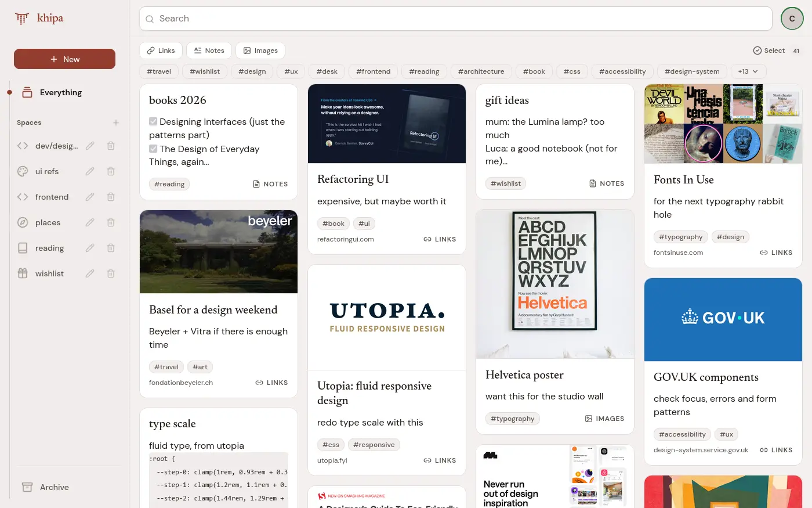Viewport: 812px width, 508px height.
Task: Select the #design-system filter chip
Action: pos(692,71)
